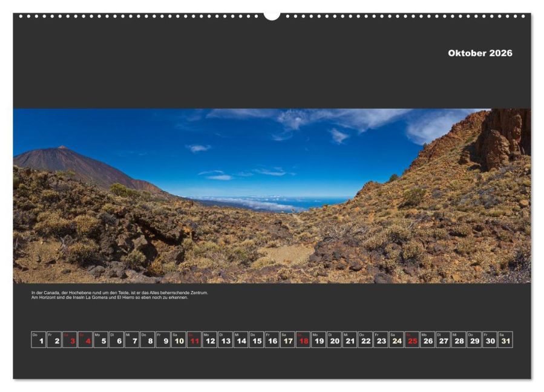Image resolution: width=544 pixels, height=392 pixels.
Task: Click the red rock formation in photo
Action: click(x=500, y=139)
